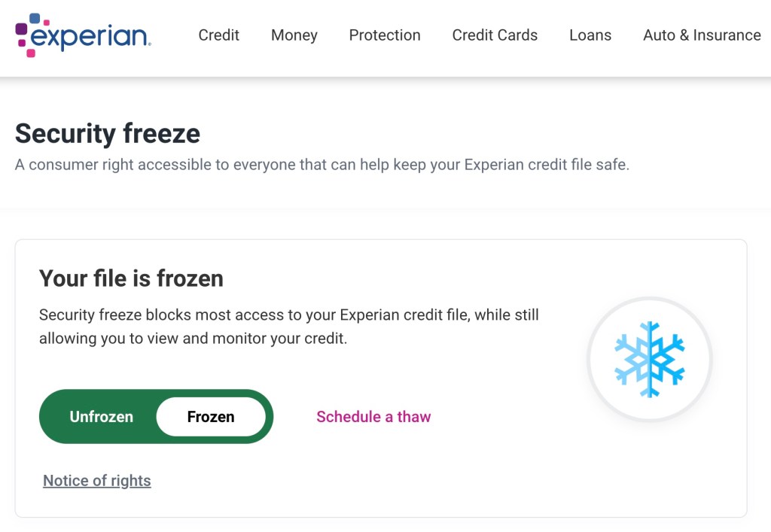The width and height of the screenshot is (771, 532).
Task: Open the Loans menu
Action: click(x=590, y=35)
